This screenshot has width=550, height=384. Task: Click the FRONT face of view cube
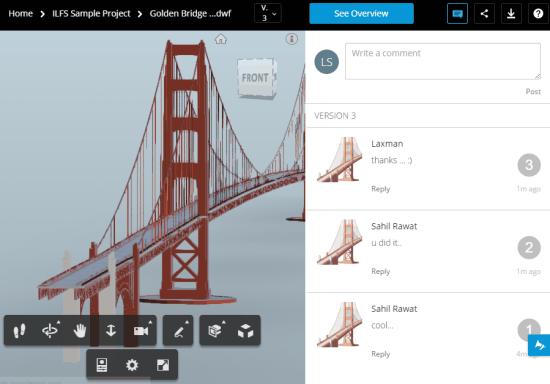click(x=255, y=78)
